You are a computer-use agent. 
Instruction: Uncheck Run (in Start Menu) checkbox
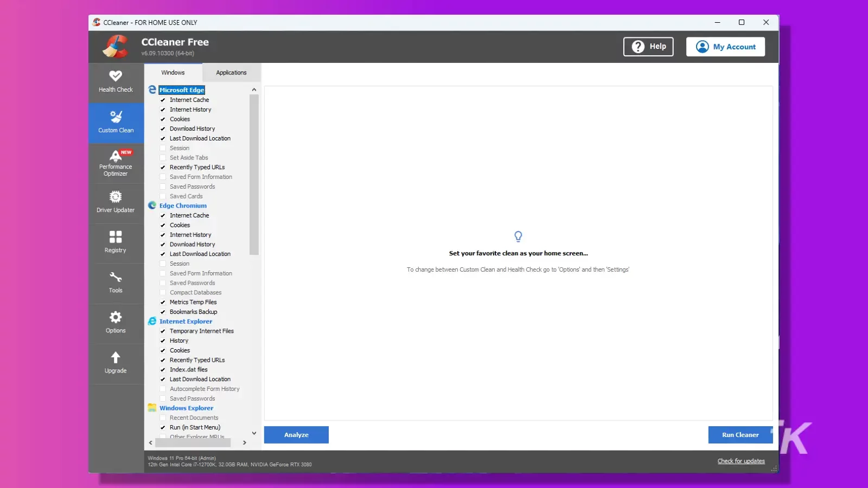[163, 427]
